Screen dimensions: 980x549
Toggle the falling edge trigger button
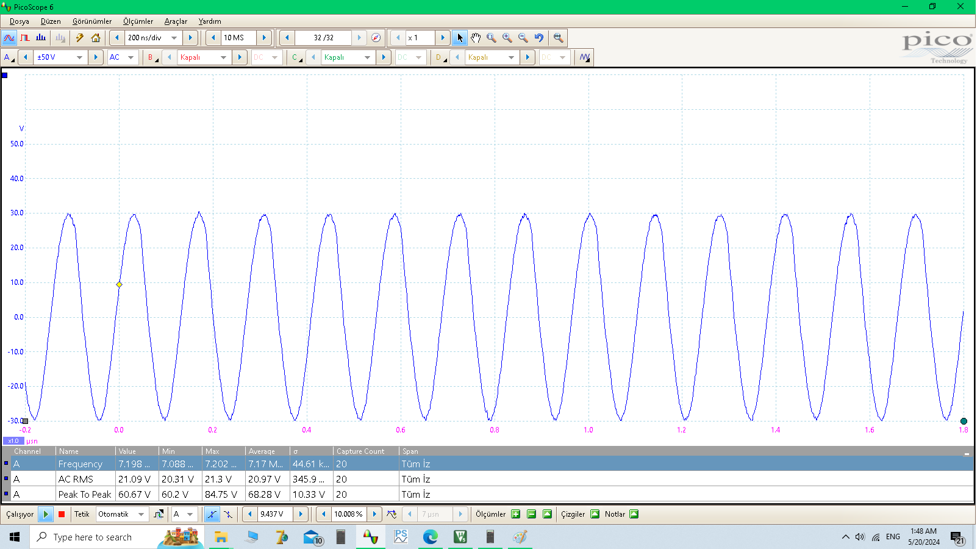[228, 514]
